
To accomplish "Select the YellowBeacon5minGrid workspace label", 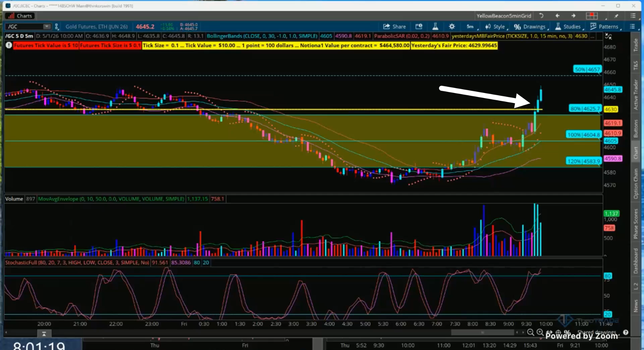I will coord(503,16).
